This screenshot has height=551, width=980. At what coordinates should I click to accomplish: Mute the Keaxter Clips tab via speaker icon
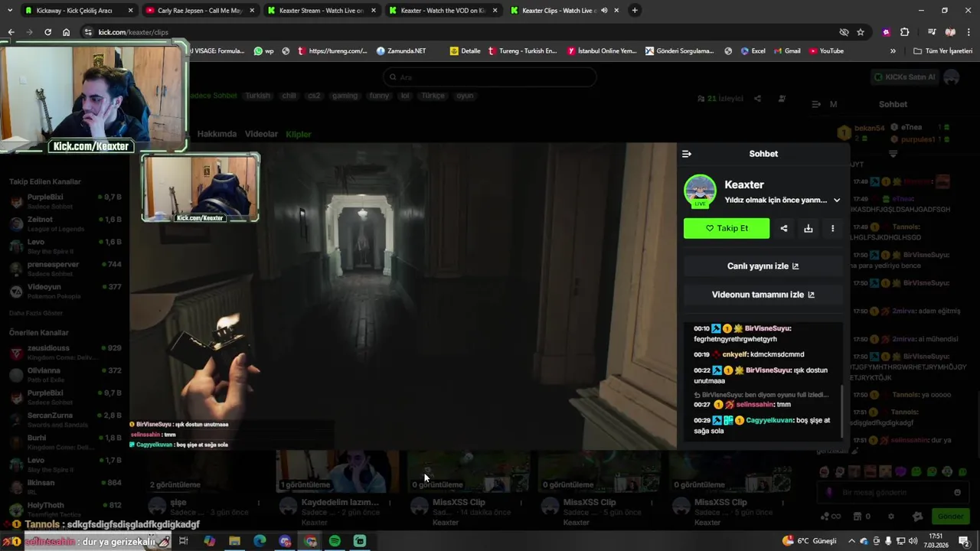[x=603, y=11]
